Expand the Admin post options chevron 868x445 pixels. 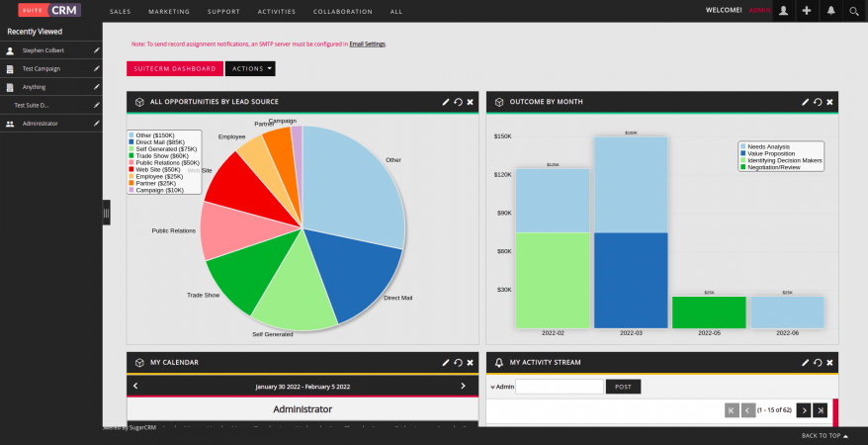click(x=492, y=387)
